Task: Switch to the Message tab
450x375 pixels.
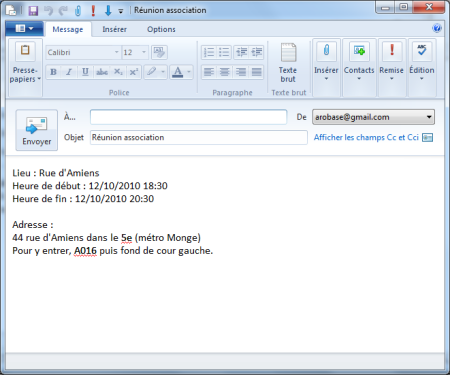Action: click(x=68, y=29)
